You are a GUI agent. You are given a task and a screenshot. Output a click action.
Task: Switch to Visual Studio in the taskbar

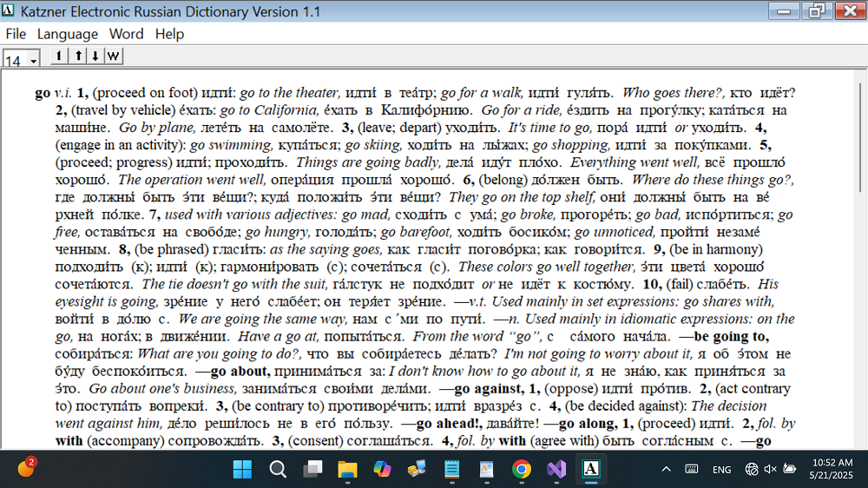[556, 469]
